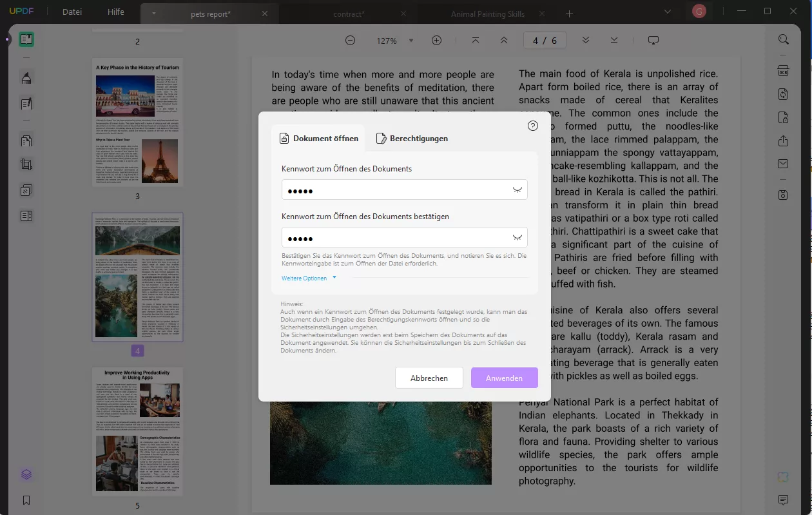
Task: Open the Share document tool
Action: click(x=782, y=141)
